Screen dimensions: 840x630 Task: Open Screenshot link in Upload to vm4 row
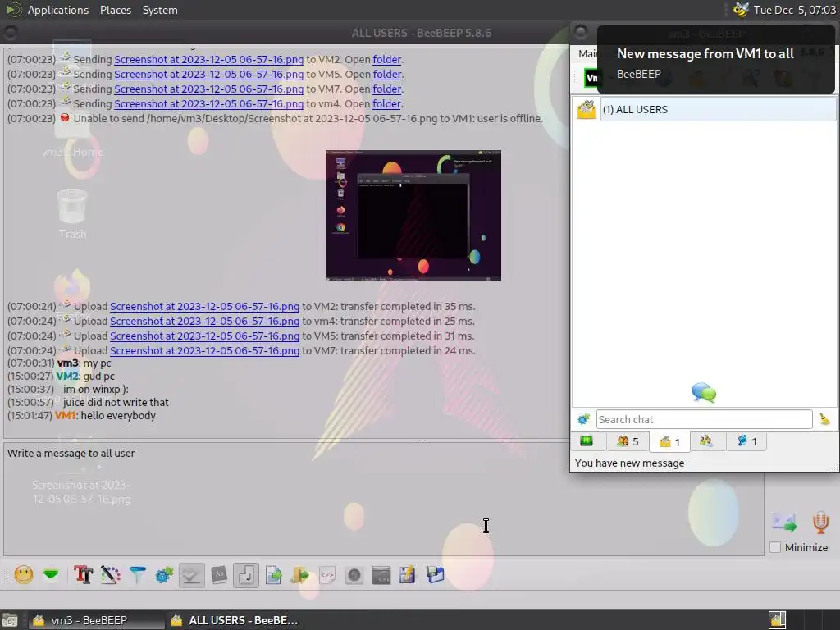tap(204, 321)
